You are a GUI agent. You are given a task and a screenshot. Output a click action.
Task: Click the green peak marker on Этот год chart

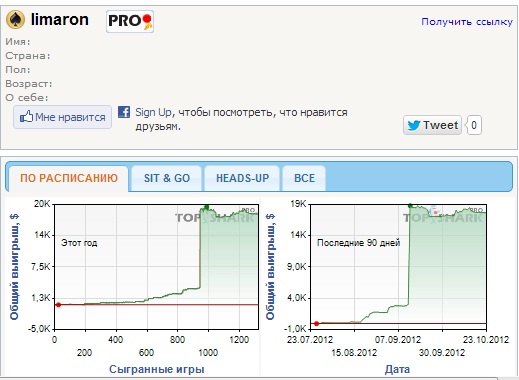click(206, 207)
